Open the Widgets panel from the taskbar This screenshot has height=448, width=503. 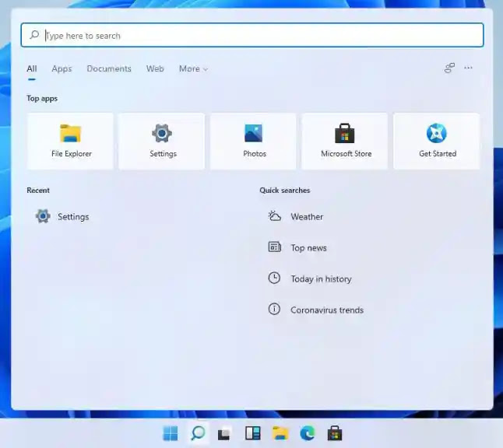[x=253, y=433]
